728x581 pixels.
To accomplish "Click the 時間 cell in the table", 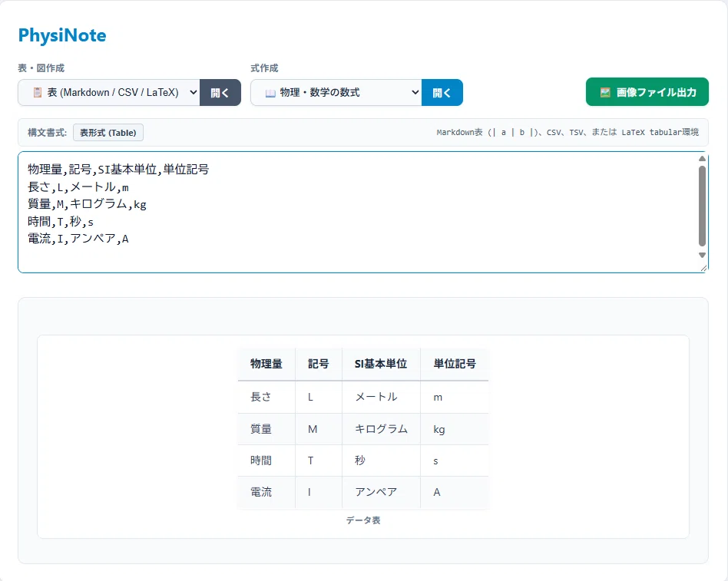I will pos(266,461).
